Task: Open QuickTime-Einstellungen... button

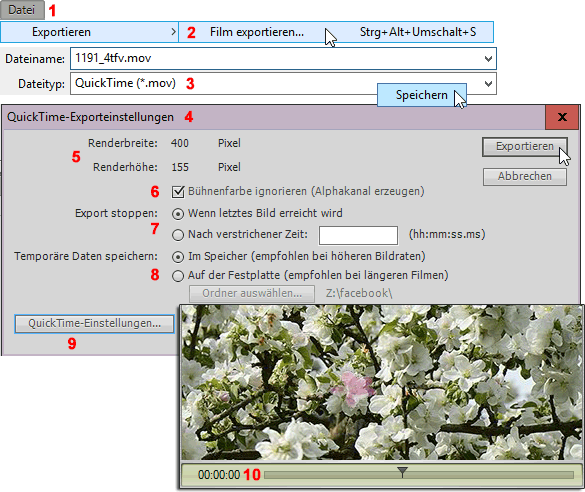Action: pyautogui.click(x=94, y=323)
